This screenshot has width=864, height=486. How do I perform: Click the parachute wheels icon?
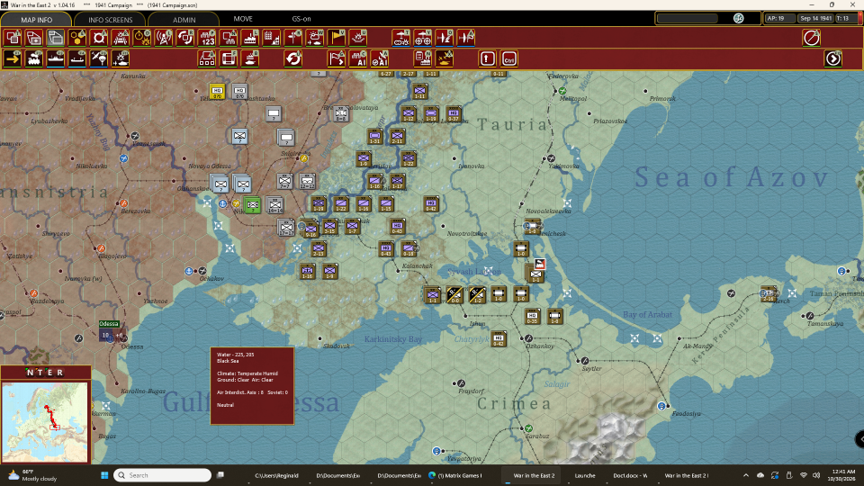tap(423, 37)
